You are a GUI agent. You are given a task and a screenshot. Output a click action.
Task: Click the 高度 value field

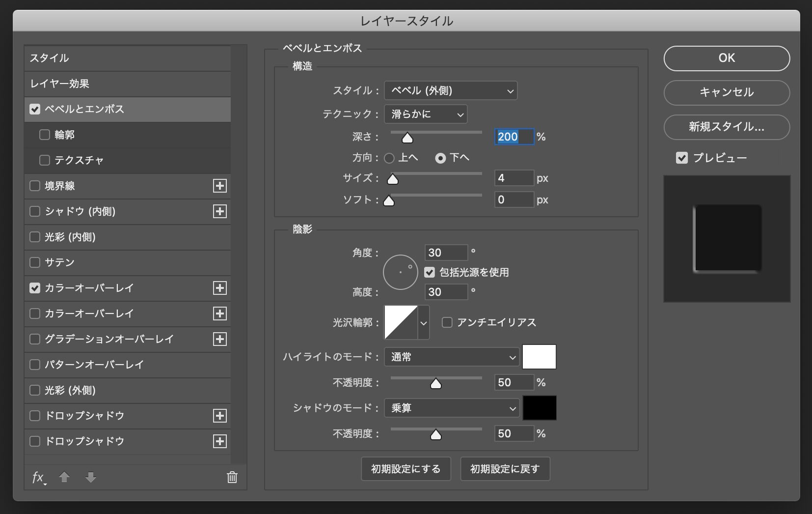click(x=446, y=292)
